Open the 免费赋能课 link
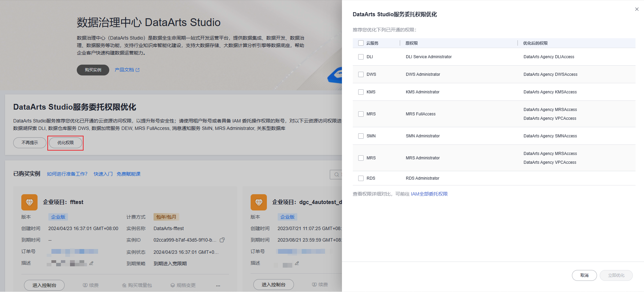This screenshot has width=644, height=292. 129,174
